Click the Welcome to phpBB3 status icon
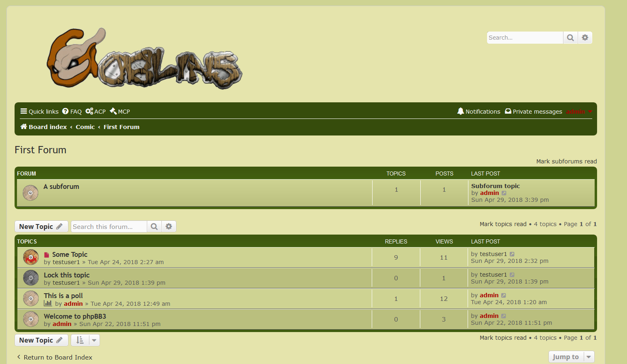This screenshot has height=364, width=627. coord(31,319)
